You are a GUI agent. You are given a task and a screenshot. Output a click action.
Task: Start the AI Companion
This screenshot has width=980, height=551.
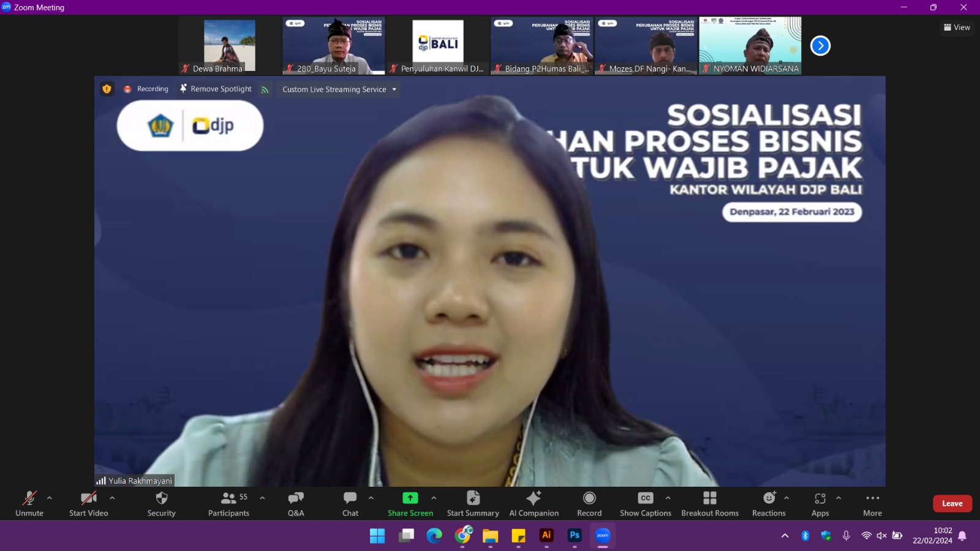(533, 503)
